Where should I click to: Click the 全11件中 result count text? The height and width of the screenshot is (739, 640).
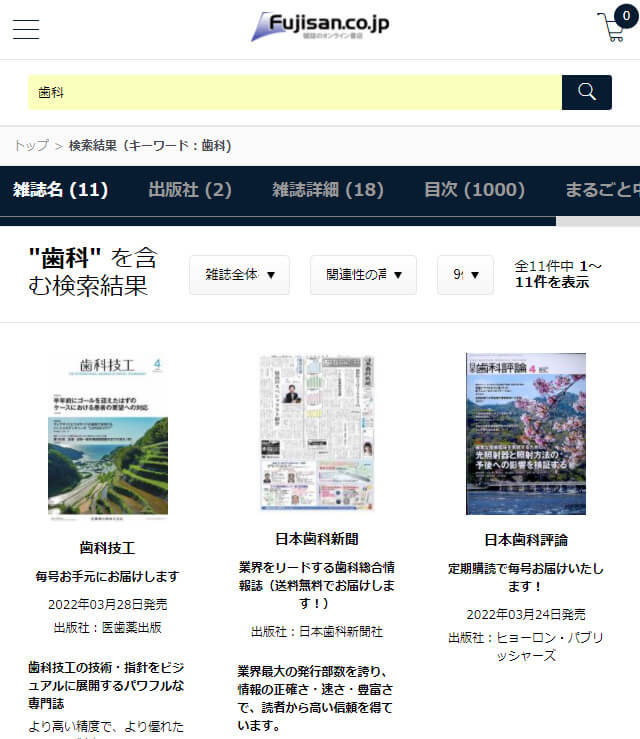pyautogui.click(x=558, y=274)
